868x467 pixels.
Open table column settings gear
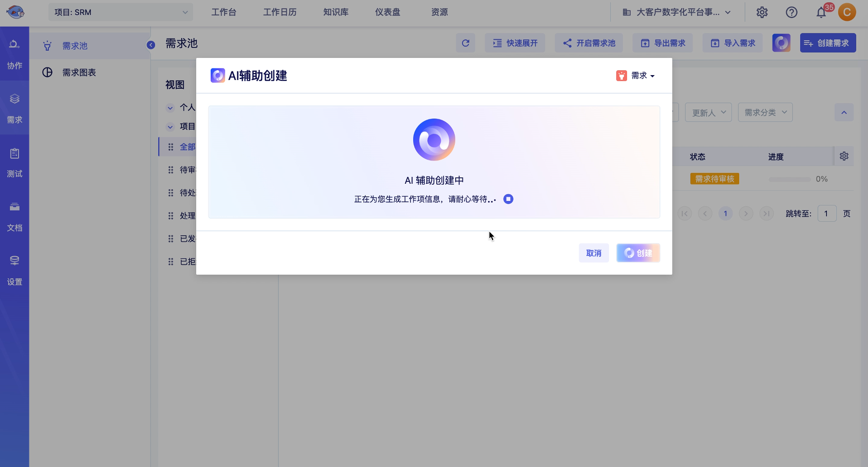(x=844, y=156)
